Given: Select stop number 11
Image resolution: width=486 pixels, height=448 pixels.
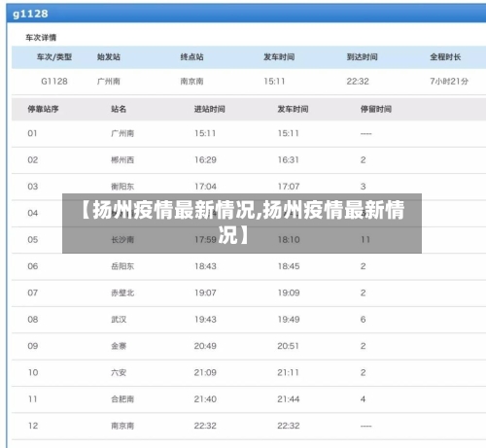Looking at the screenshot, I should tap(33, 398).
